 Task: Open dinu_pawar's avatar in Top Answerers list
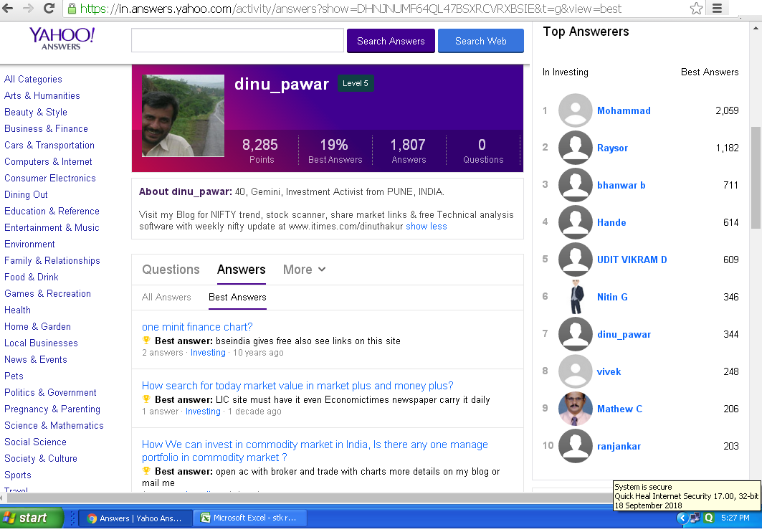click(x=575, y=334)
